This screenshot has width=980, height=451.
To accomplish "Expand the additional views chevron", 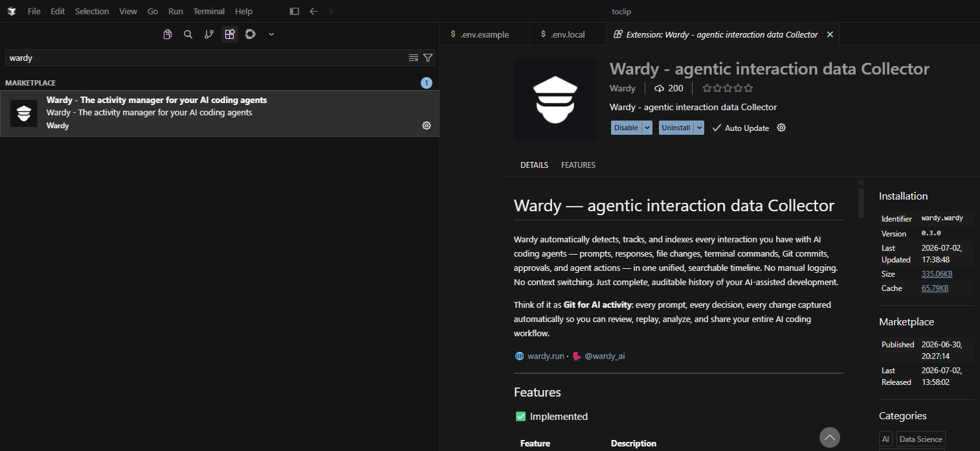I will 272,34.
